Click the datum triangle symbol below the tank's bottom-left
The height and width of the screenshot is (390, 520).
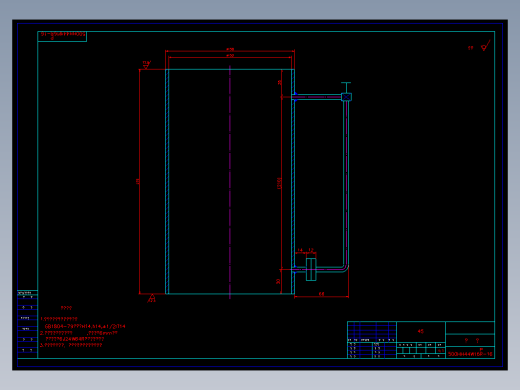(152, 298)
